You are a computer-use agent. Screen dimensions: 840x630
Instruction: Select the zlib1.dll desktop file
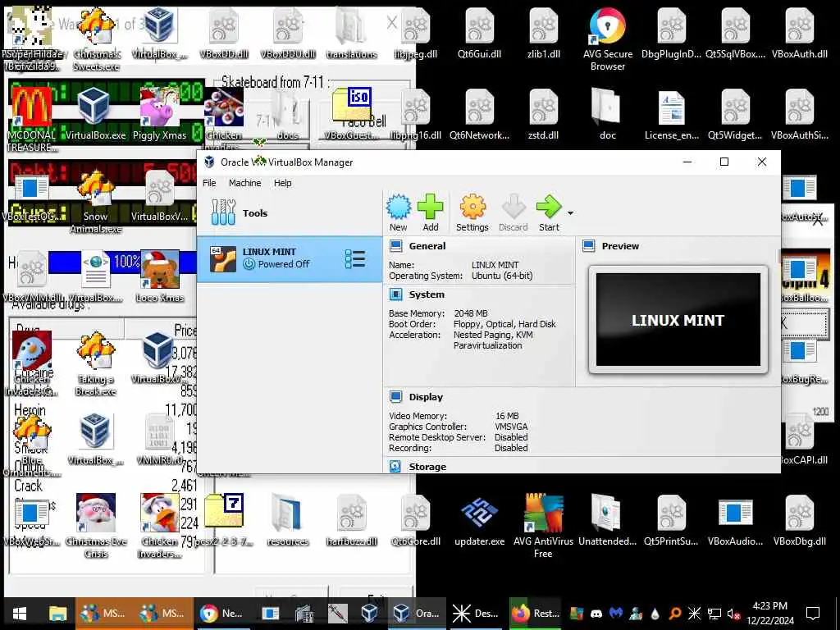(x=544, y=33)
